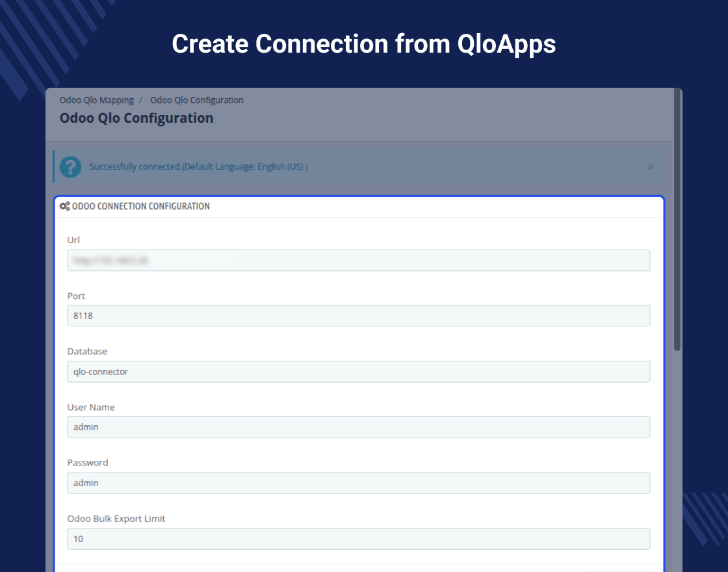Focus the Database field with qlo-connector

click(x=358, y=371)
